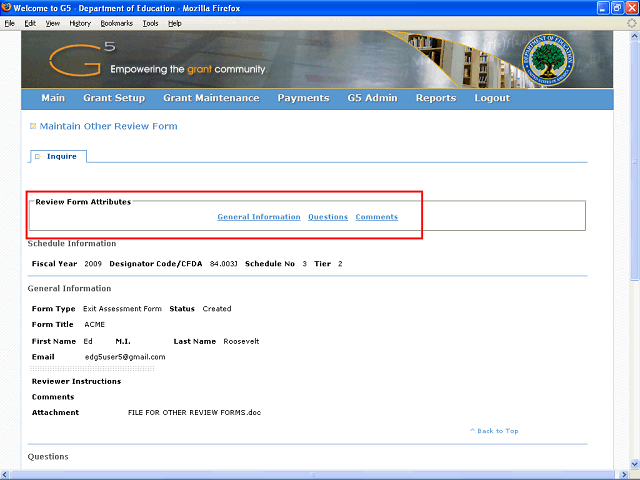
Task: Click the vertical scrollbar thumb
Action: 635,160
